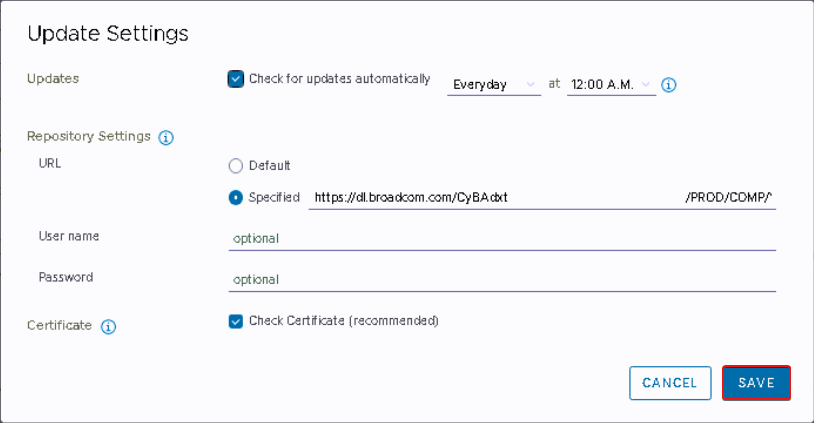Uncheck 'Check for updates automatically' checkbox

coord(236,79)
